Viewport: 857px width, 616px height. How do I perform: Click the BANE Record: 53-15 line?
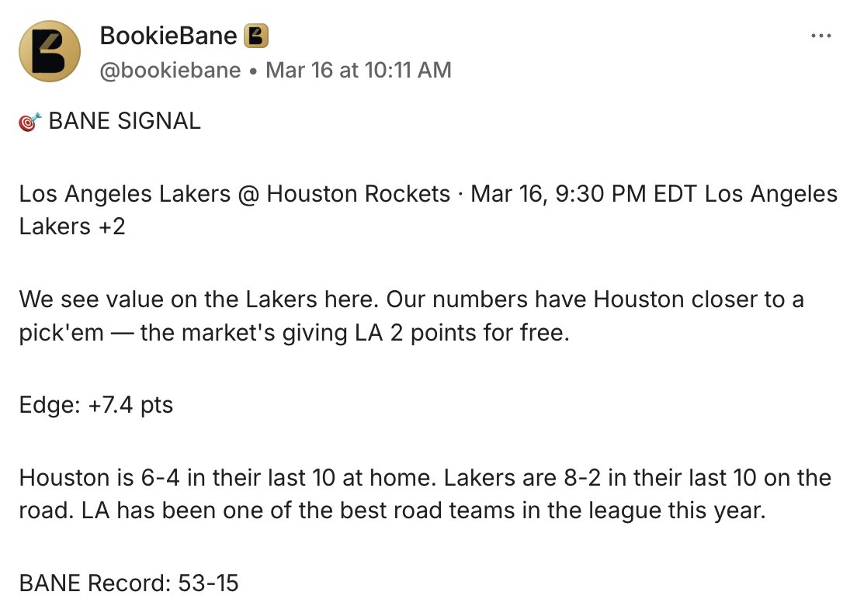(129, 582)
